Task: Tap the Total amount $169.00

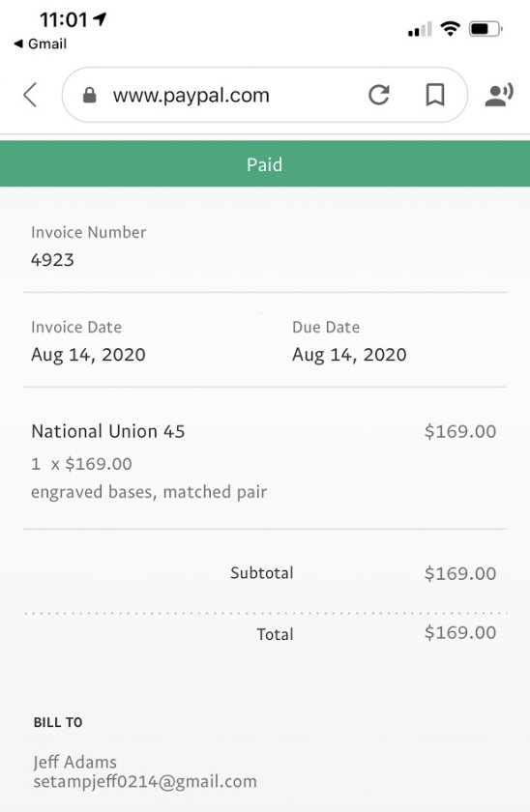Action: [460, 632]
